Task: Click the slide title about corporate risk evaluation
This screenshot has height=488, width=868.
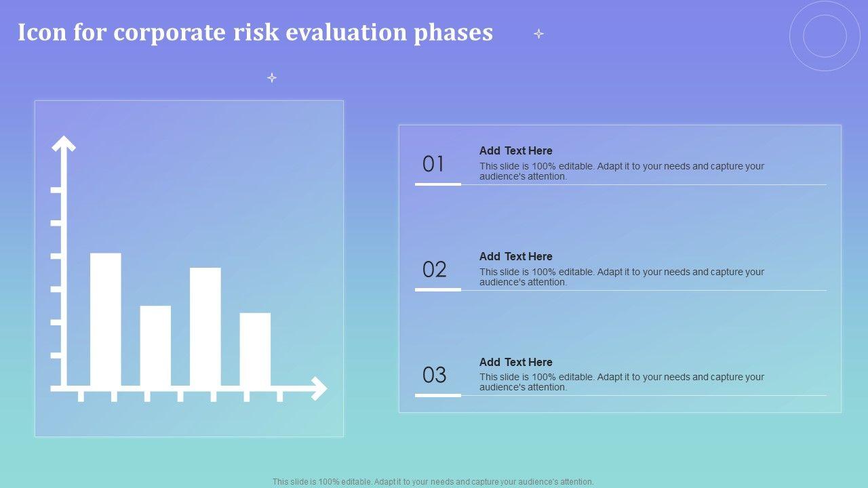Action: tap(255, 33)
